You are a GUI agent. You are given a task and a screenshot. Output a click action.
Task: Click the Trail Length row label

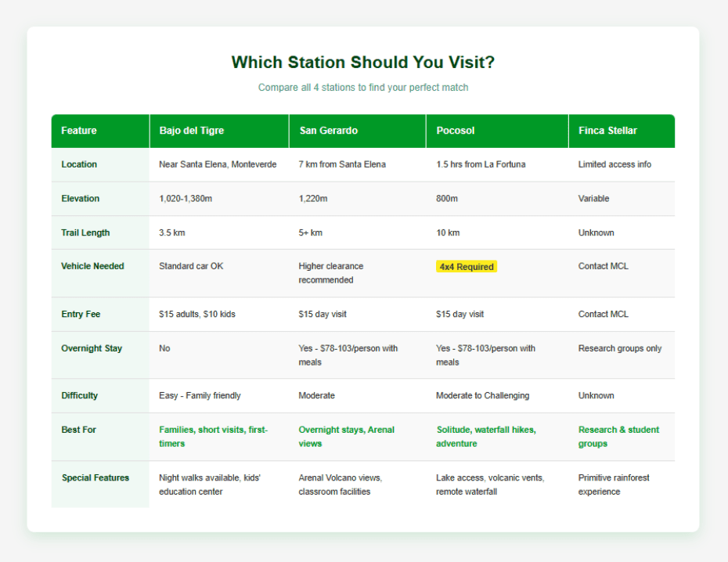[x=85, y=232]
